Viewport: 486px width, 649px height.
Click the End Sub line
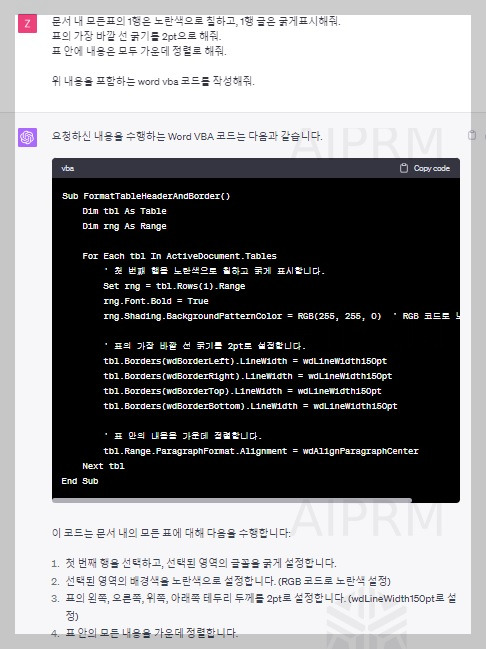coord(79,481)
